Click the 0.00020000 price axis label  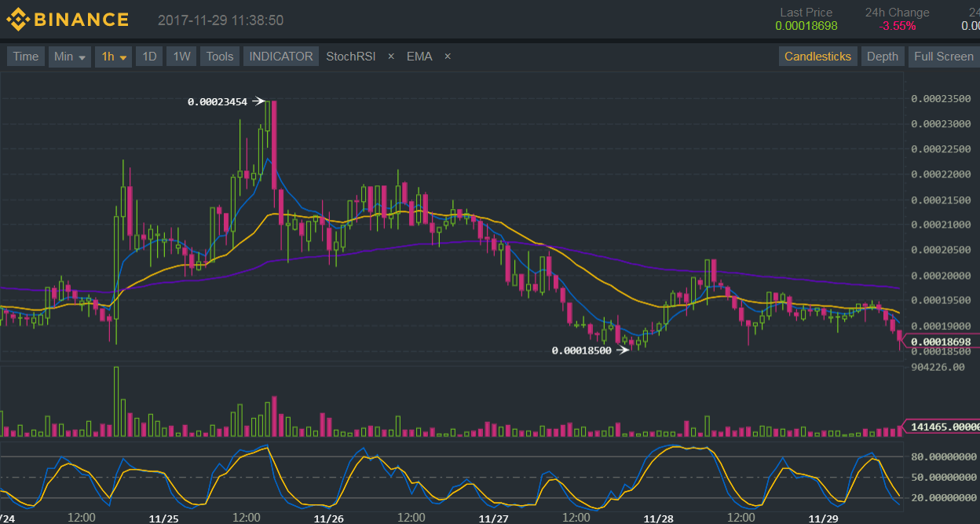941,276
